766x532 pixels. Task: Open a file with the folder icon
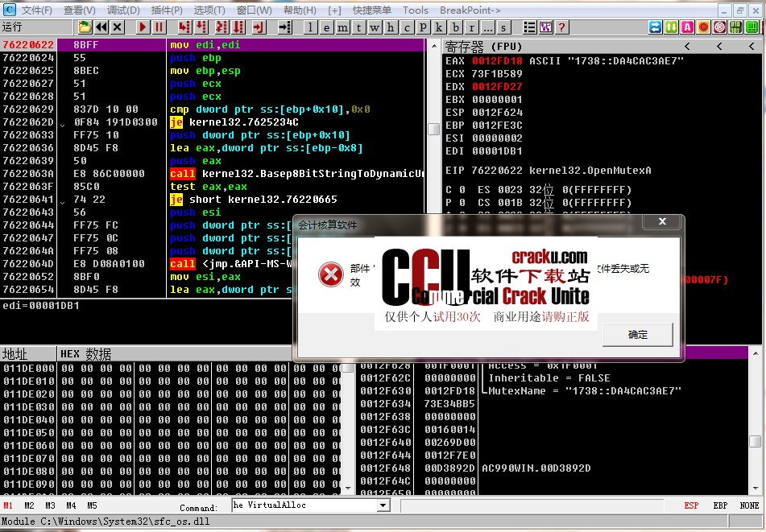[85, 27]
